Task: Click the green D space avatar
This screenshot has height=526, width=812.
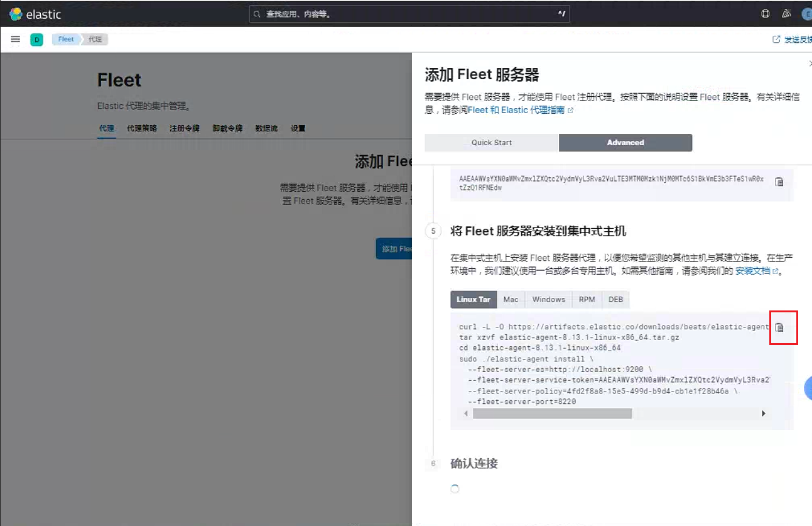Action: pyautogui.click(x=37, y=40)
